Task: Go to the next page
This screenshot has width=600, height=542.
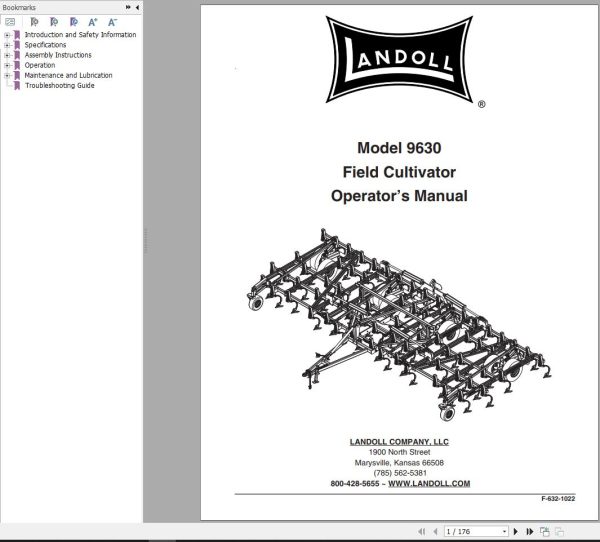Action: [x=515, y=531]
